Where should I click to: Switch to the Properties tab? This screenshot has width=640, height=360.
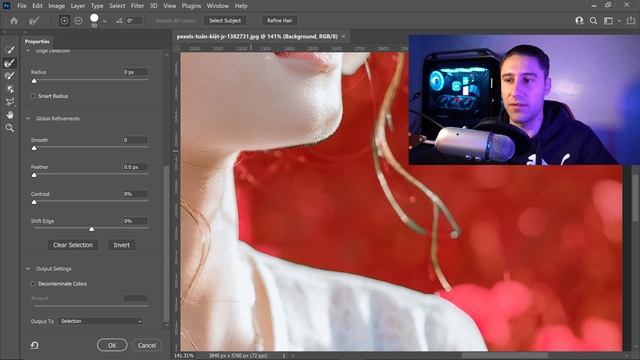37,41
